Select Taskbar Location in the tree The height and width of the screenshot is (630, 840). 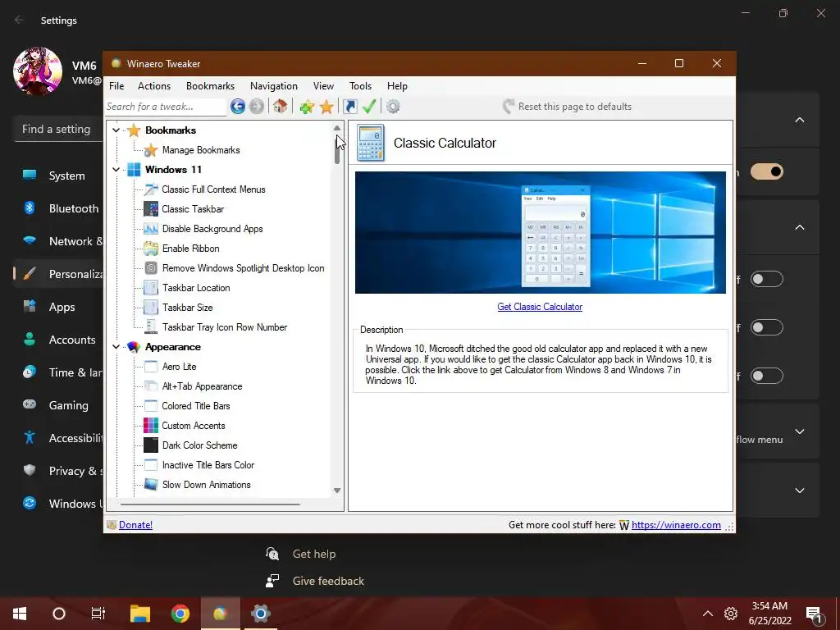click(196, 288)
